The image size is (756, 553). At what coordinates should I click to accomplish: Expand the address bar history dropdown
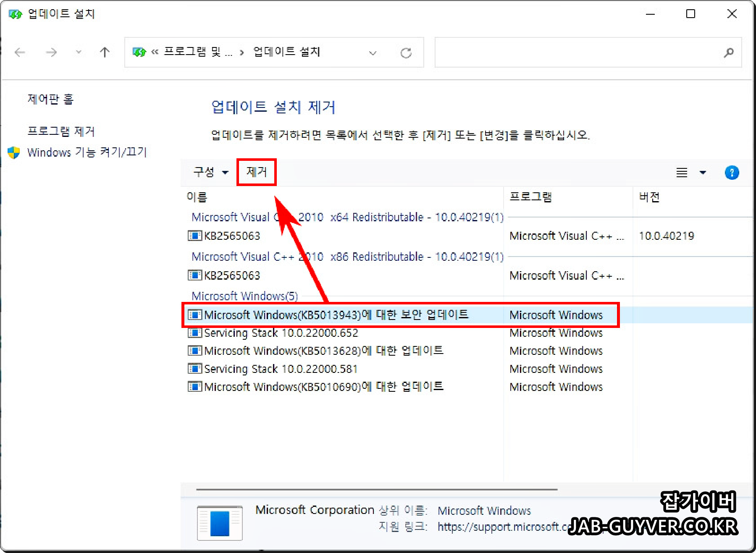(373, 53)
